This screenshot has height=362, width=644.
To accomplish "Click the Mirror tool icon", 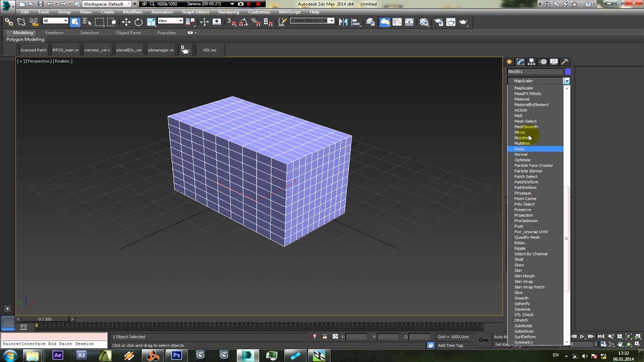I will tap(344, 22).
